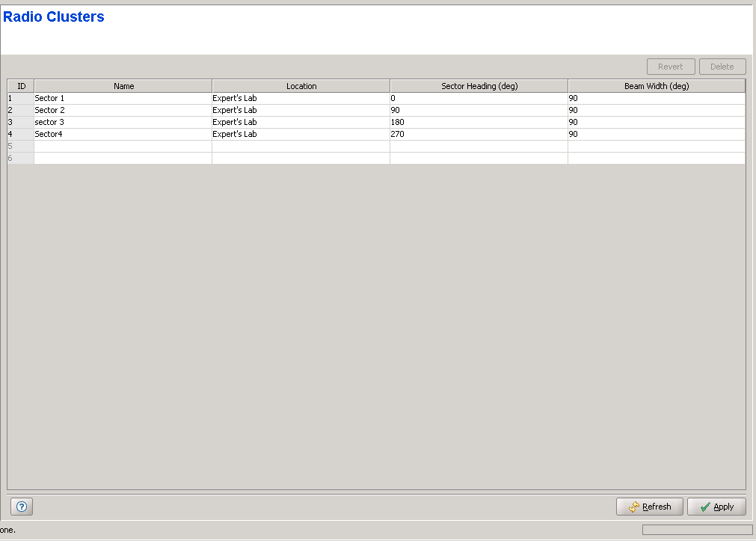Edit the Sector4 name cell
Image resolution: width=756 pixels, height=541 pixels.
coord(123,134)
